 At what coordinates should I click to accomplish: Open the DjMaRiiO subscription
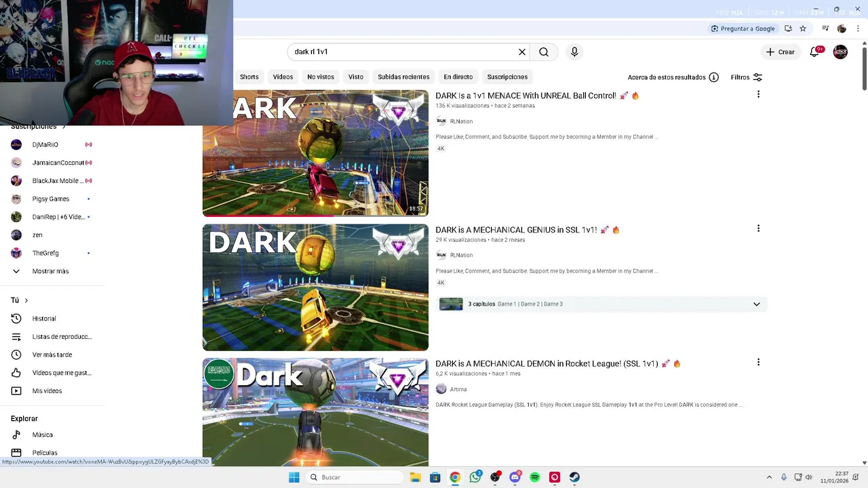52,144
